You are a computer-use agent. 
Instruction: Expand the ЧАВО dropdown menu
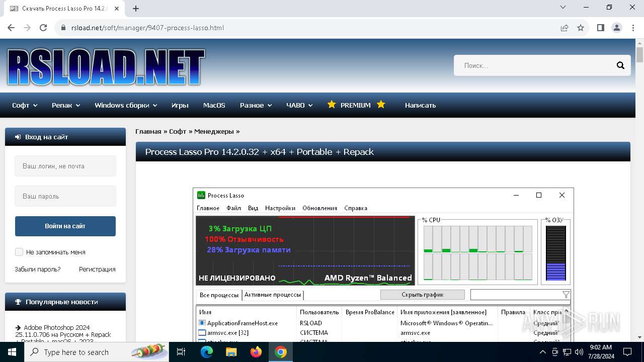pyautogui.click(x=299, y=105)
